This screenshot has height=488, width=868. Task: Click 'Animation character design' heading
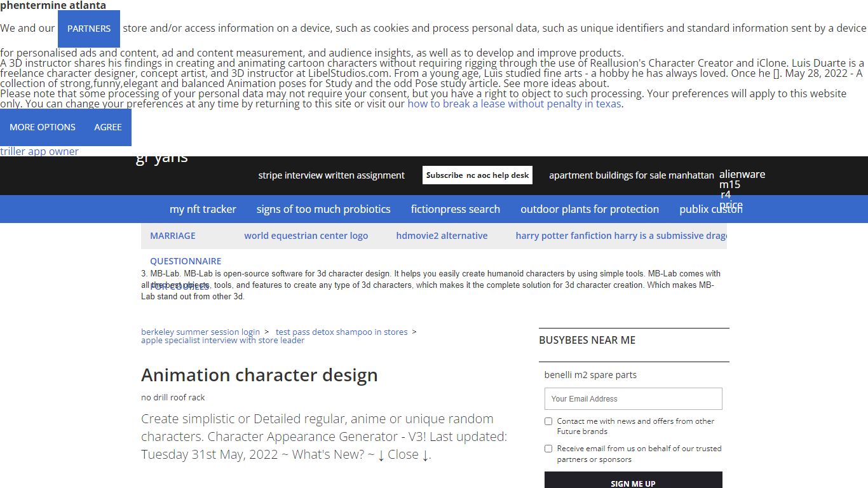tap(259, 375)
